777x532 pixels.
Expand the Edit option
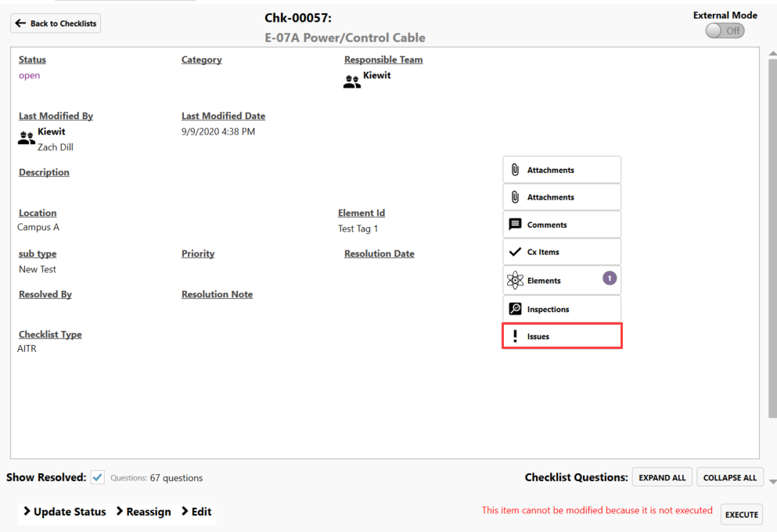point(196,512)
